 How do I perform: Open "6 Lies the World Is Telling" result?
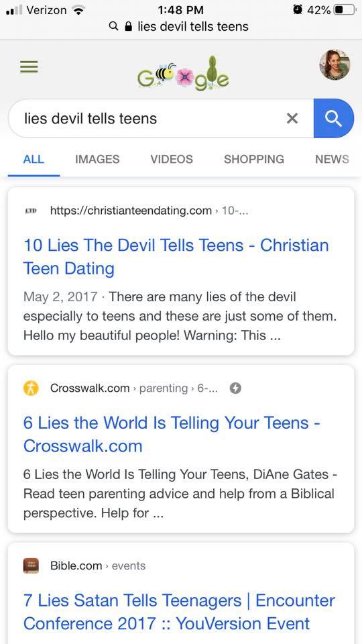pos(172,434)
